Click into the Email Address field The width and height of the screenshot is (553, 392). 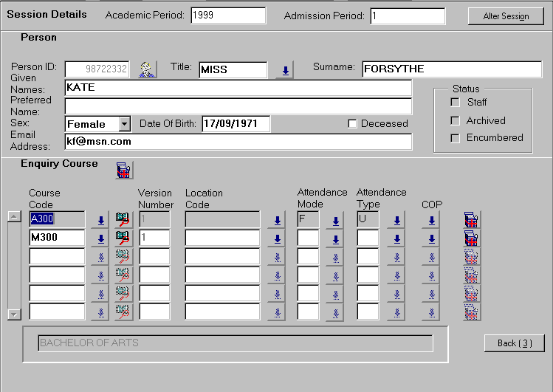[x=238, y=141]
